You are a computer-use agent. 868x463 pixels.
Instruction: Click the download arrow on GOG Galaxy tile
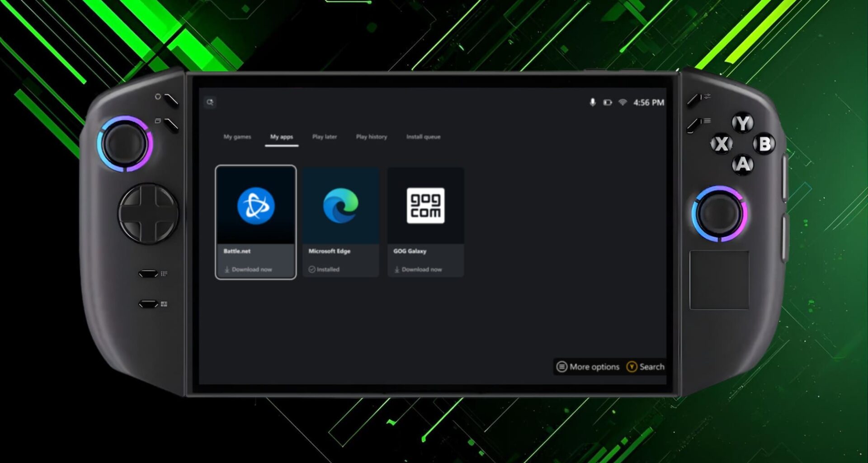(x=396, y=269)
